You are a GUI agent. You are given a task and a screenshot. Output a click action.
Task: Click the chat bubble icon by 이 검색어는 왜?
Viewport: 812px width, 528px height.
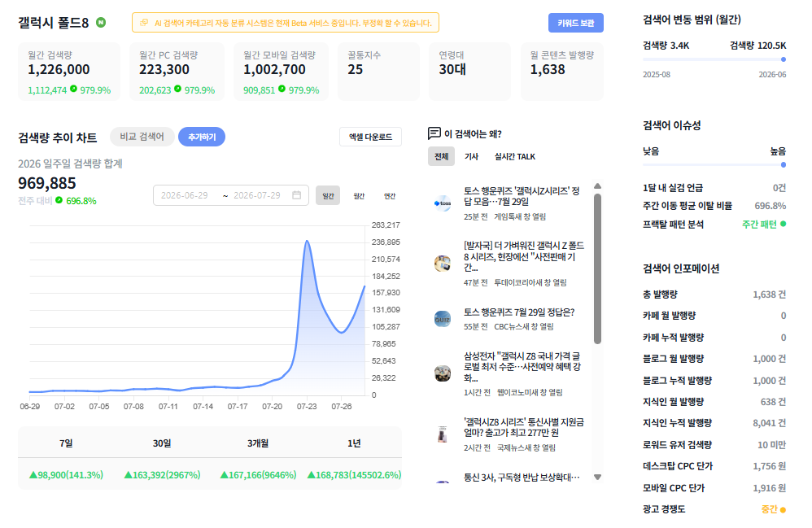click(434, 133)
